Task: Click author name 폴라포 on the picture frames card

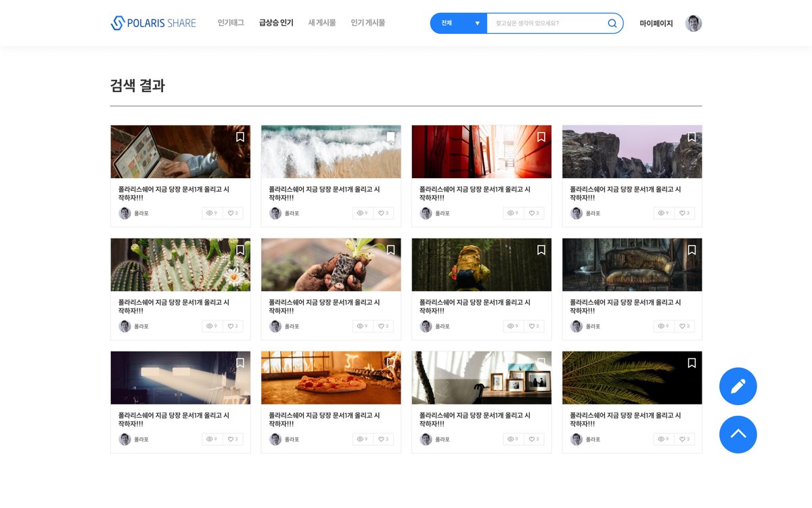Action: 442,440
